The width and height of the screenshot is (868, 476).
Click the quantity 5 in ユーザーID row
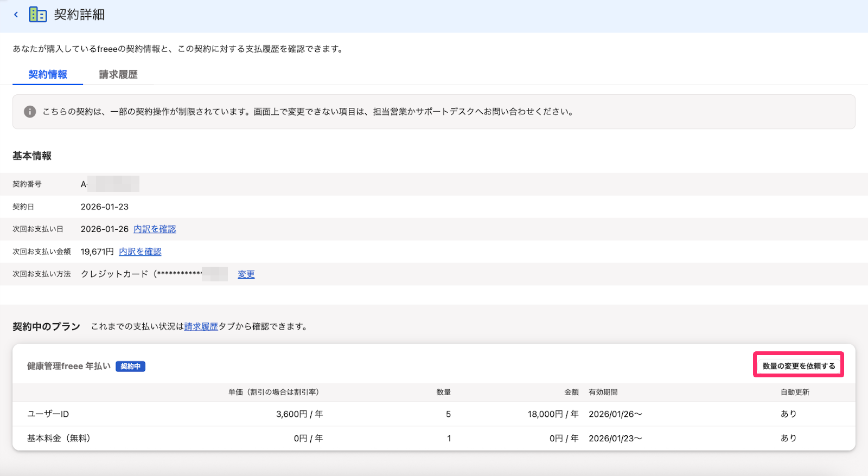448,414
